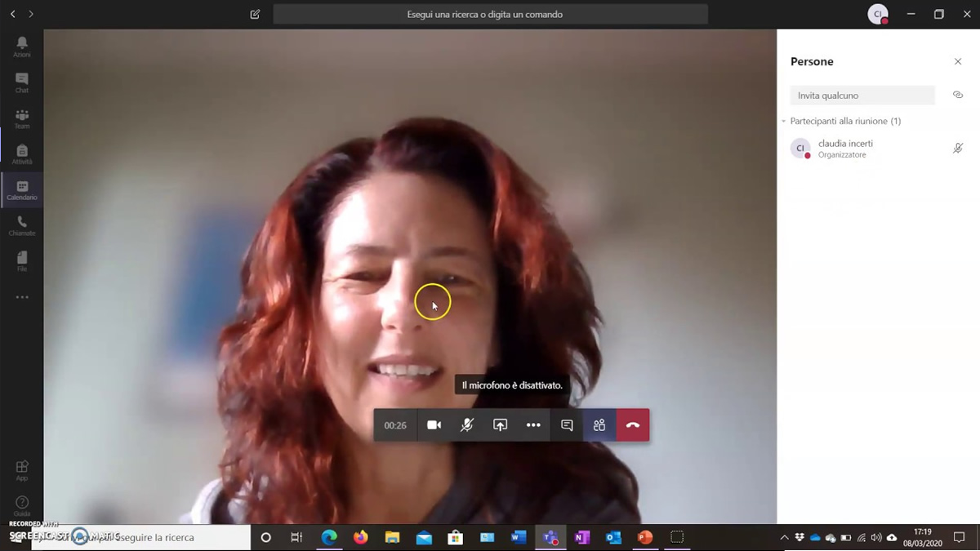Screen dimensions: 980x551
Task: Hang up the call
Action: tap(633, 425)
